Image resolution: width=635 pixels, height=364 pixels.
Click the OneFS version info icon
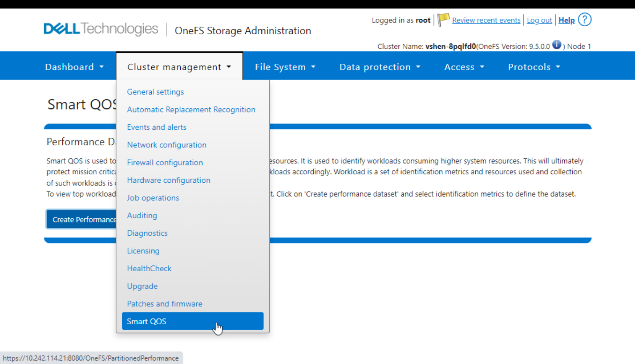(557, 45)
